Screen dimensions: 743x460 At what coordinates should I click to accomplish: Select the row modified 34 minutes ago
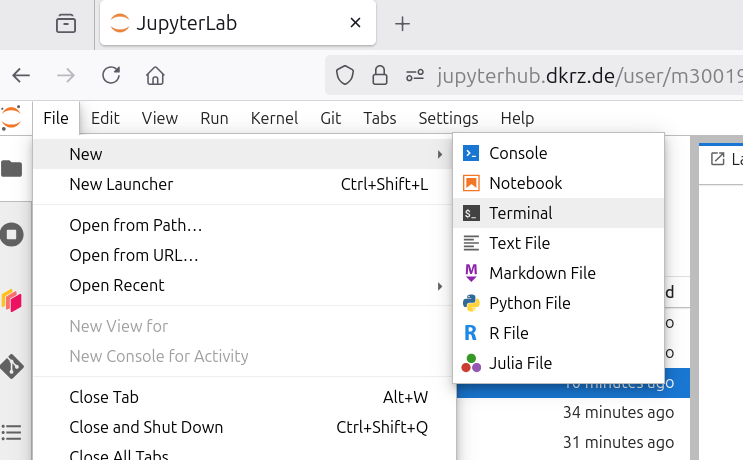tap(573, 412)
